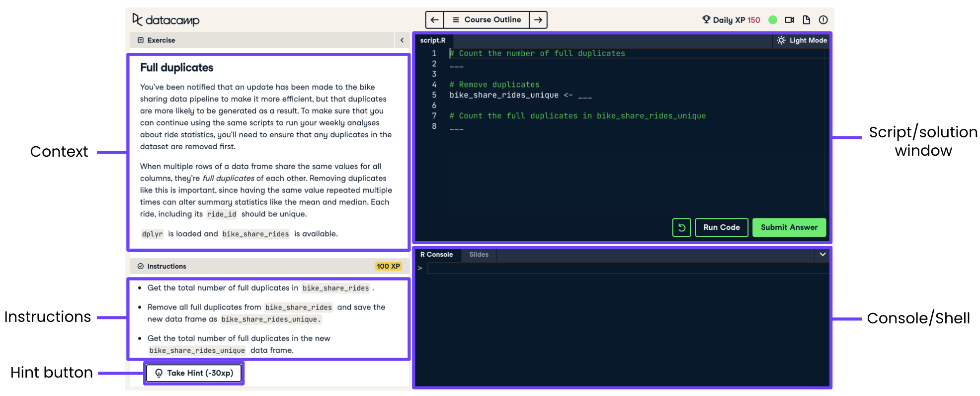
Task: Open the Course Outline menu
Action: tap(486, 20)
